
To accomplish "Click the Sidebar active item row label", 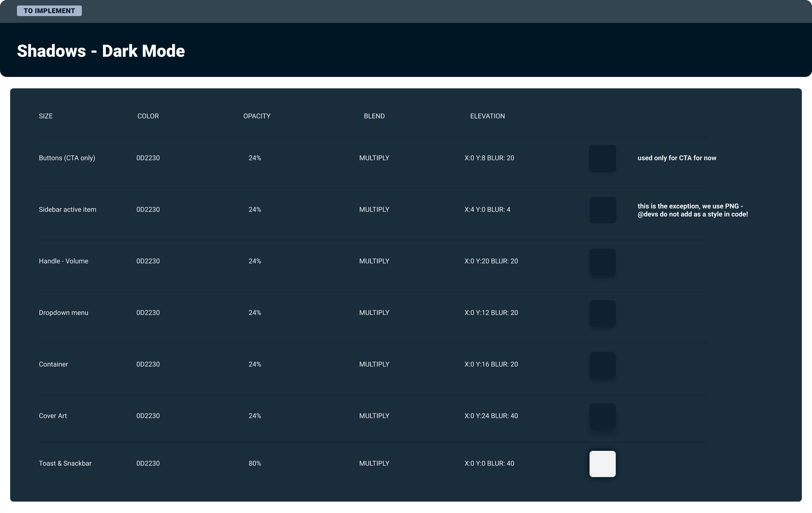I will [x=67, y=210].
